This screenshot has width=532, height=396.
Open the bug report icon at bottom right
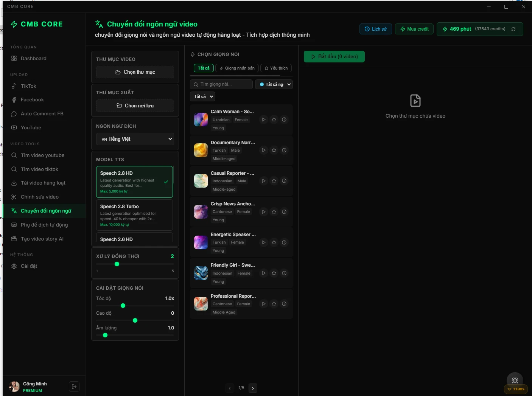515,380
